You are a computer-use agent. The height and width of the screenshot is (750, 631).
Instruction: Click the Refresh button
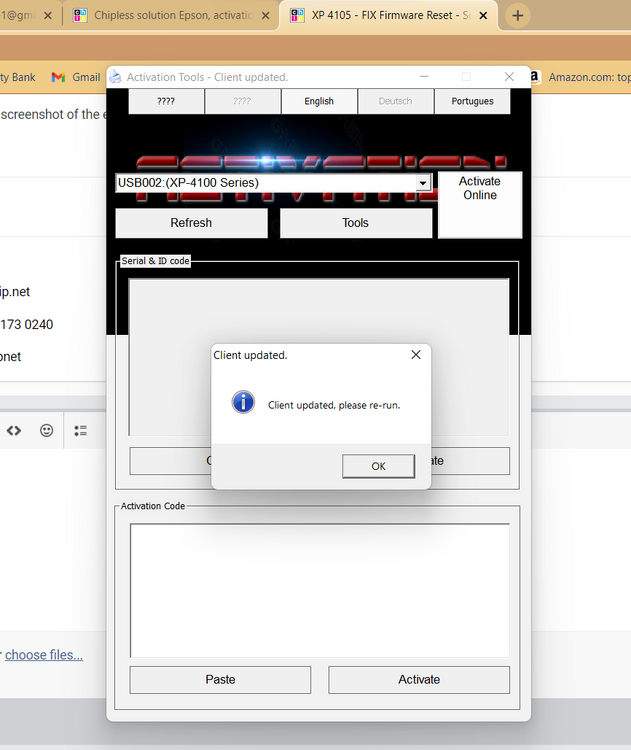click(x=191, y=223)
